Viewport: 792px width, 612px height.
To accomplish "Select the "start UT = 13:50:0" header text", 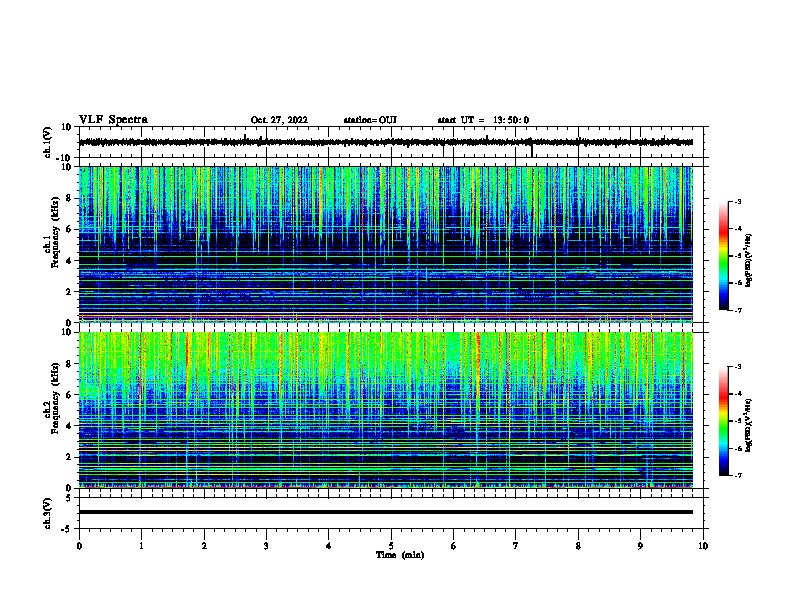I will (483, 120).
